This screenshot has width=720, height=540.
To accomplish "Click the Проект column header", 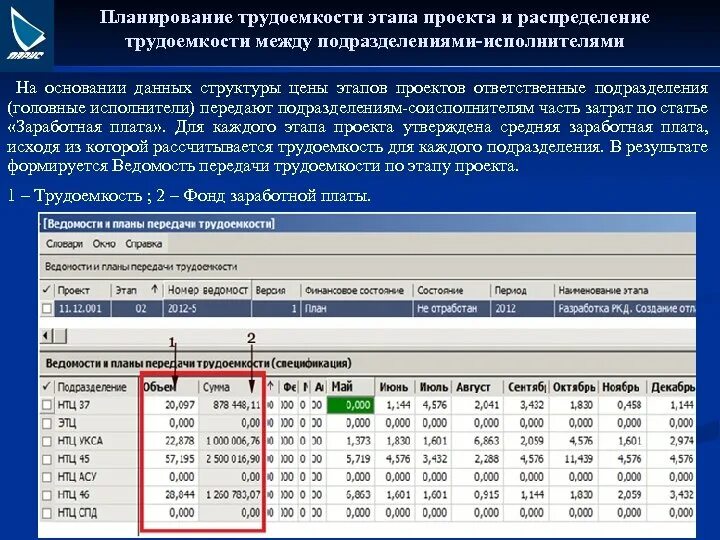I will tap(83, 290).
